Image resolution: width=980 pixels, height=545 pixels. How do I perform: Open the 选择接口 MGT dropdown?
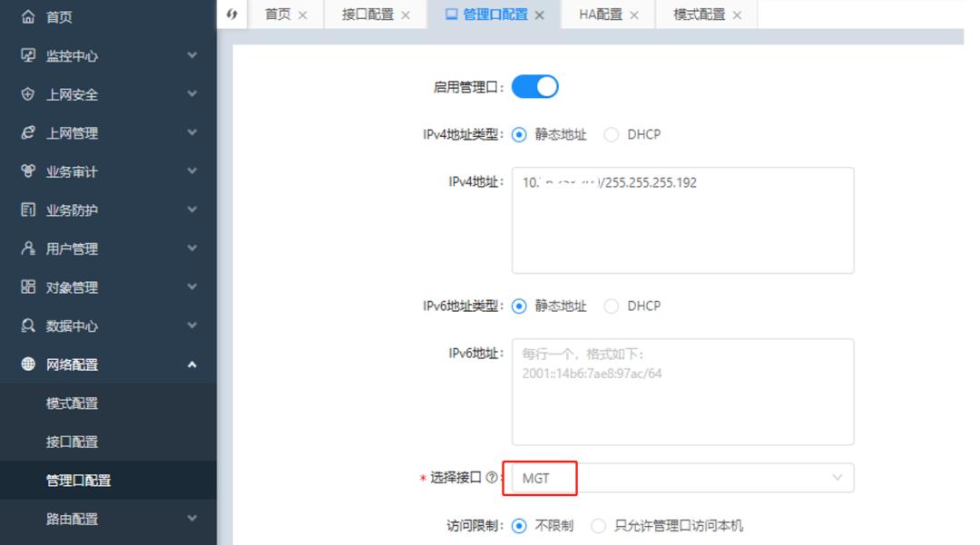[x=681, y=477]
